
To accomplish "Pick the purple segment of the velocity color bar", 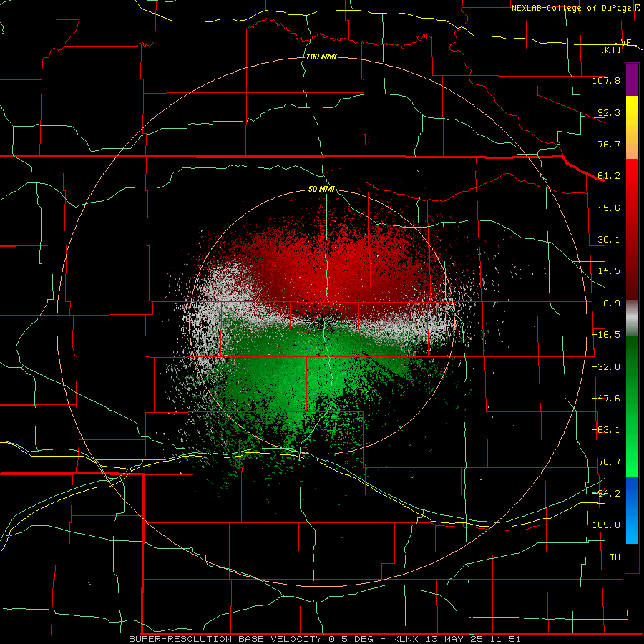I will tap(632, 79).
